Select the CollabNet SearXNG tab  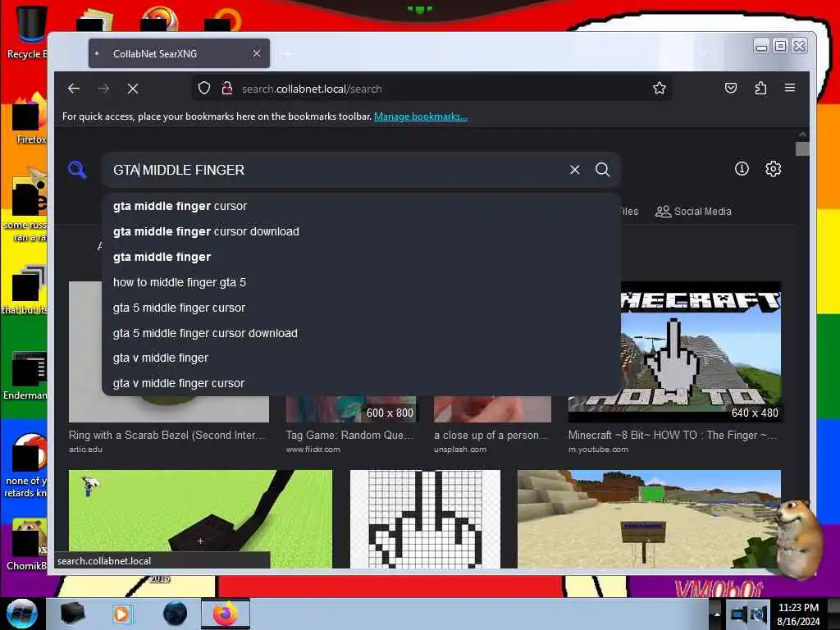tap(179, 53)
